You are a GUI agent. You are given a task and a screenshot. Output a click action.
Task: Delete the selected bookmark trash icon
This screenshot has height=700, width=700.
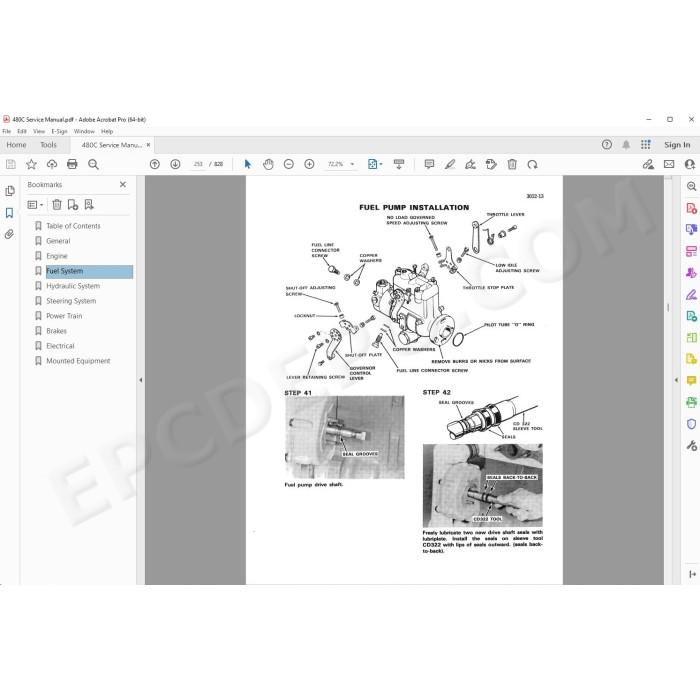(57, 205)
